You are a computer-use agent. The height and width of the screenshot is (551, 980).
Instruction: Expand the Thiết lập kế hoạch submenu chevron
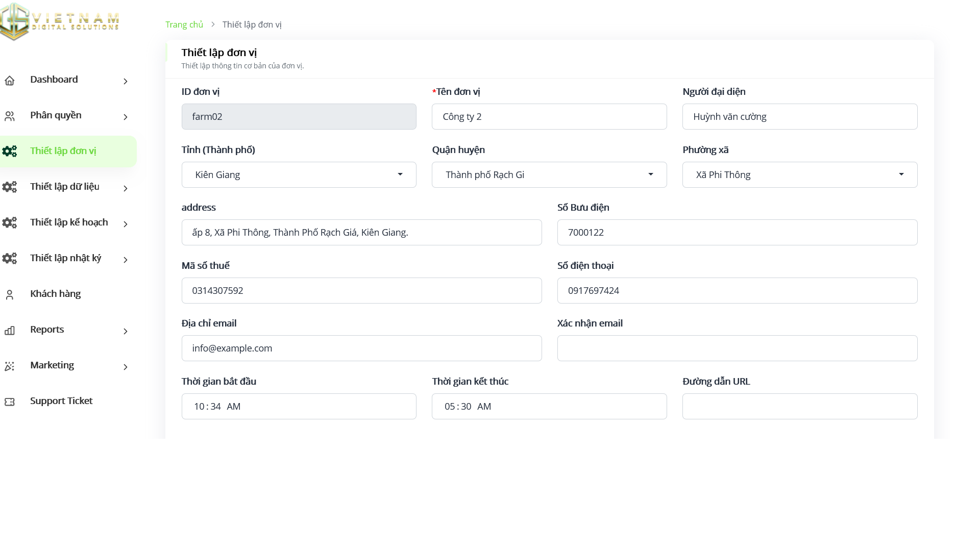[x=126, y=224]
